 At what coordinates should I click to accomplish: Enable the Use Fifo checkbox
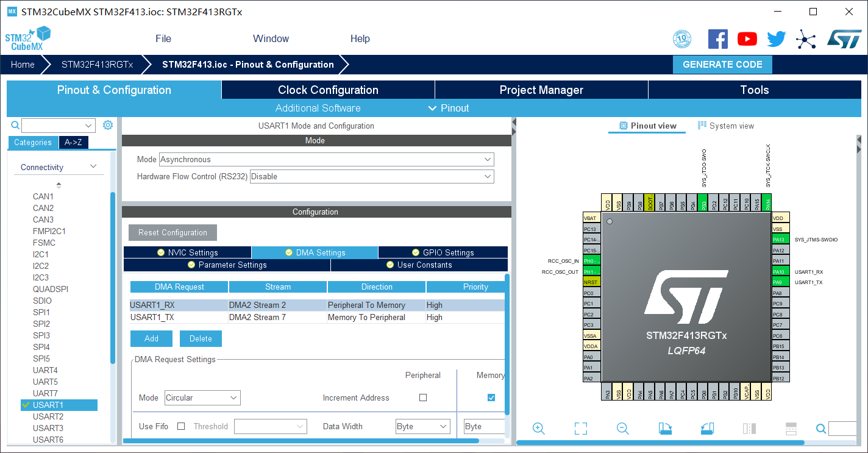[x=181, y=426]
